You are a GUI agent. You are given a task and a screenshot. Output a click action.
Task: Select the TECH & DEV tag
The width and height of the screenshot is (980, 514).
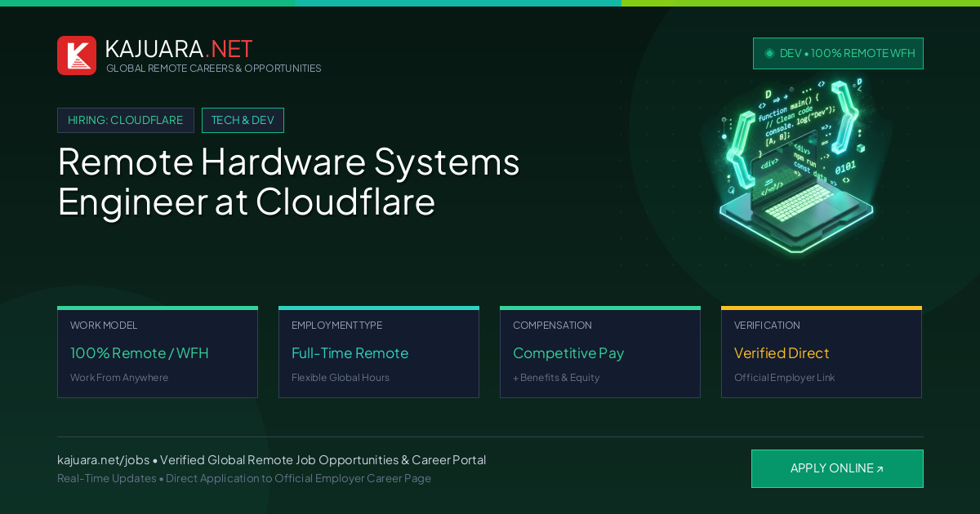pyautogui.click(x=243, y=120)
